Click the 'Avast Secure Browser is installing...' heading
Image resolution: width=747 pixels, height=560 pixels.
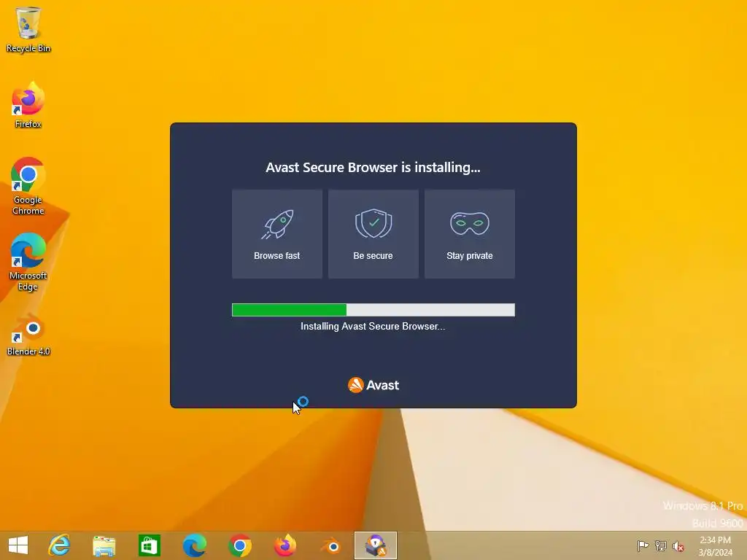coord(373,168)
